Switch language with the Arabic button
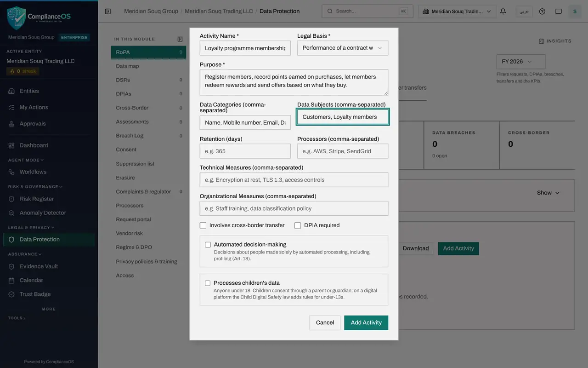Image resolution: width=588 pixels, height=368 pixels. tap(524, 11)
